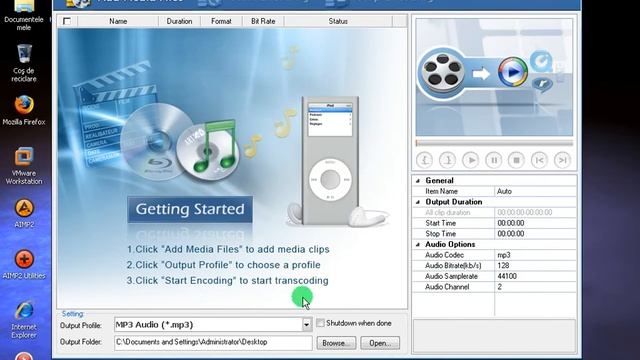
Task: Sort the list by the Duration column
Action: [179, 21]
